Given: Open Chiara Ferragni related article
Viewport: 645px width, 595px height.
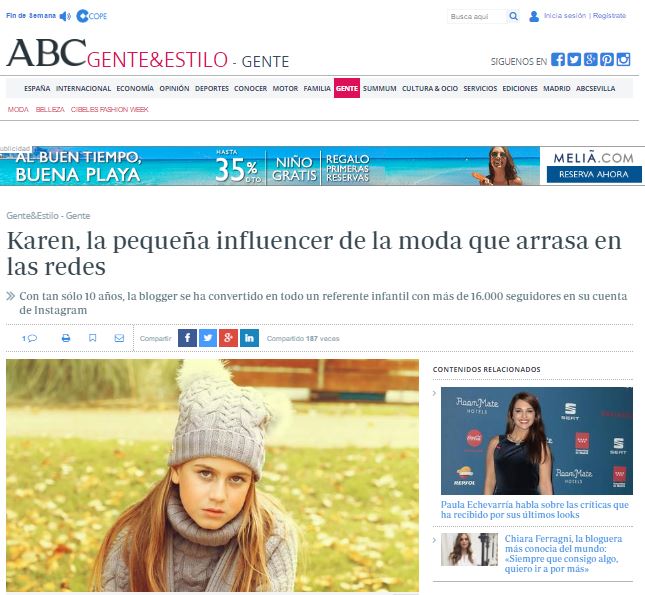Looking at the screenshot, I should [563, 553].
